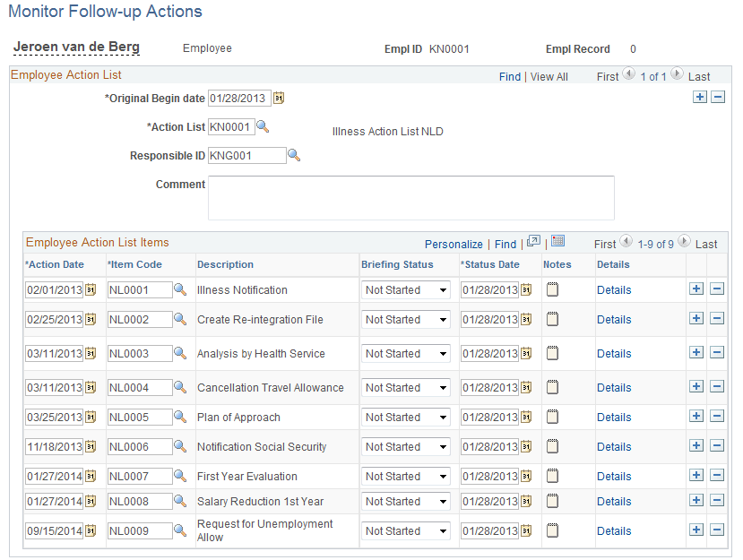Set status for Request for Unemployment Allow
The width and height of the screenshot is (743, 560).
405,530
